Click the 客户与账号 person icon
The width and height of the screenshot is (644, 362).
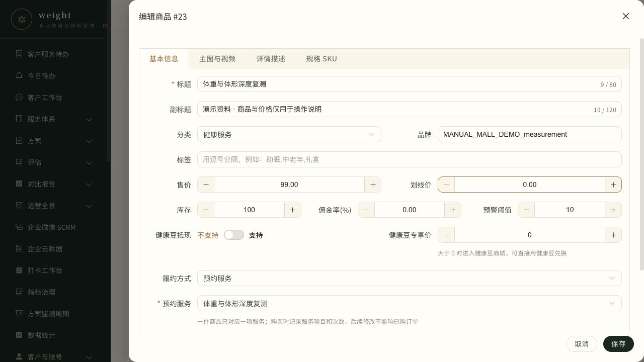[x=19, y=356]
